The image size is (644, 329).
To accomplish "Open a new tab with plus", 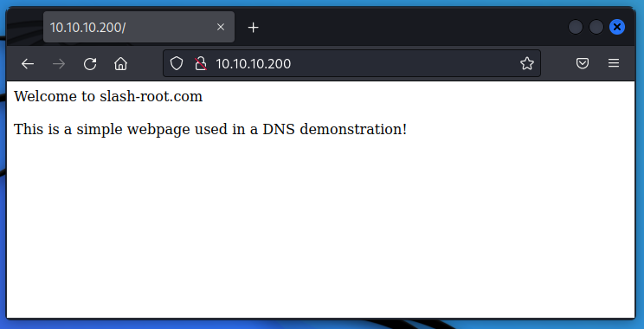I will tap(254, 28).
